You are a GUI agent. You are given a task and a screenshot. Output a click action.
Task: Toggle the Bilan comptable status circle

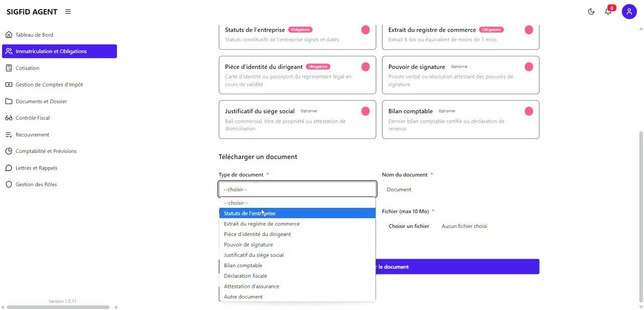coord(529,111)
